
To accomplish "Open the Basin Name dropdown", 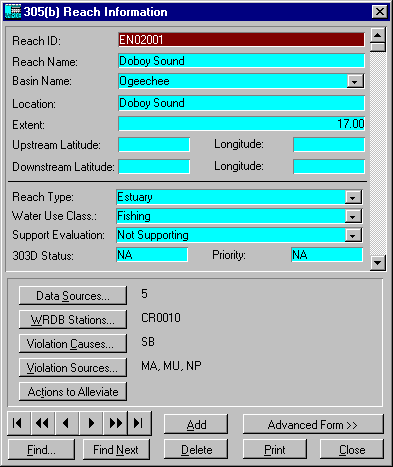I will [355, 81].
